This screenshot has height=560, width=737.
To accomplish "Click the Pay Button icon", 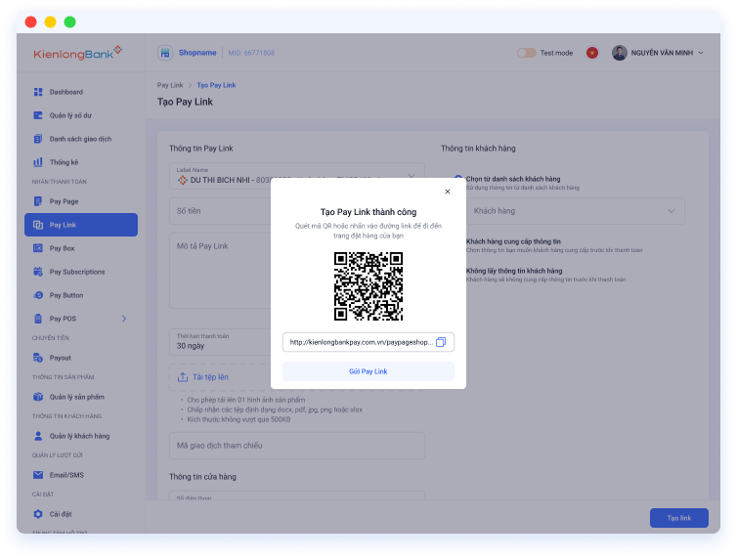I will (x=38, y=295).
